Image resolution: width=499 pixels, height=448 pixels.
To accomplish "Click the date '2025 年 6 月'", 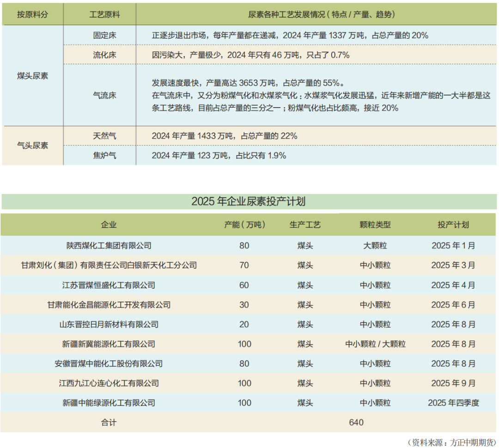I will [x=453, y=305].
